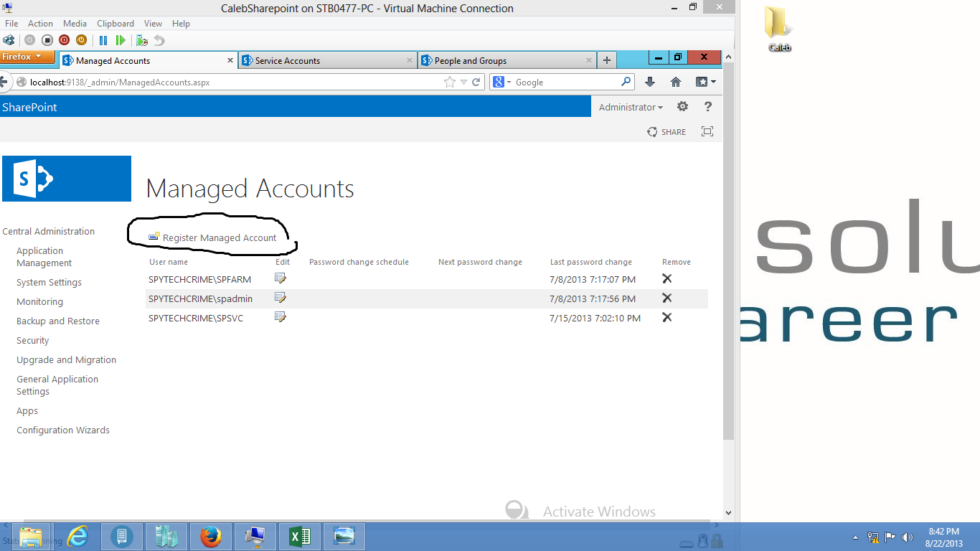
Task: Open the Action menu
Action: [x=40, y=24]
